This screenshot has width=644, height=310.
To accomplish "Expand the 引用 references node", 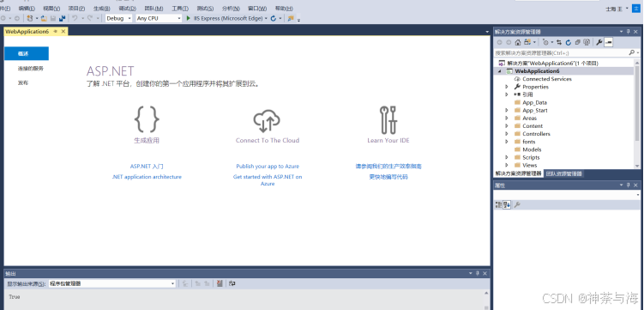I will tap(507, 94).
